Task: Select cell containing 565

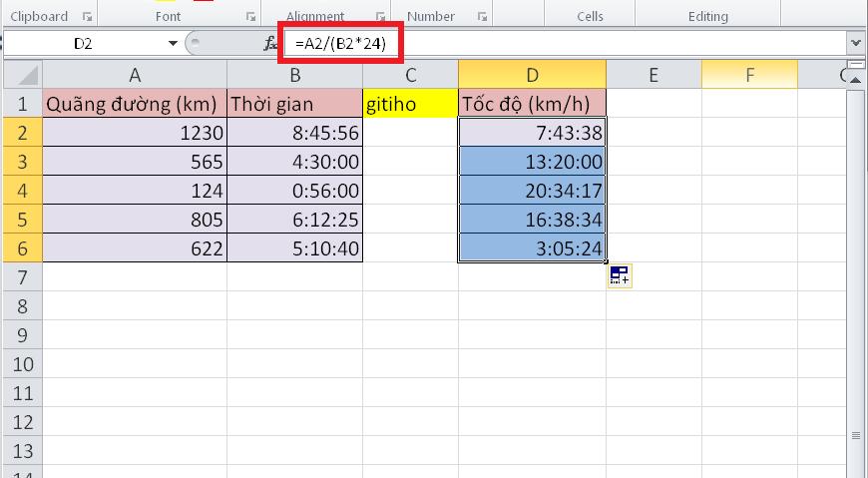Action: point(135,162)
